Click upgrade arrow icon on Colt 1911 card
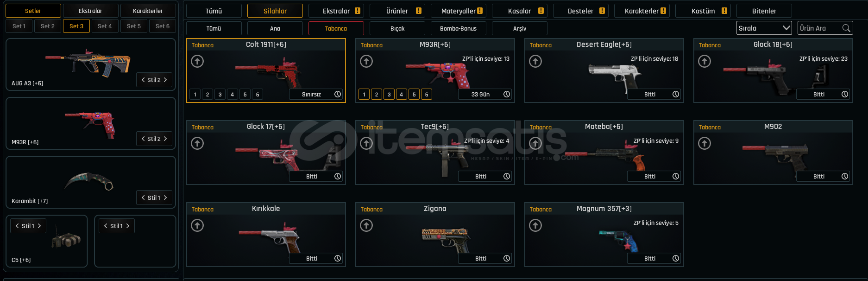868x281 pixels. (197, 61)
